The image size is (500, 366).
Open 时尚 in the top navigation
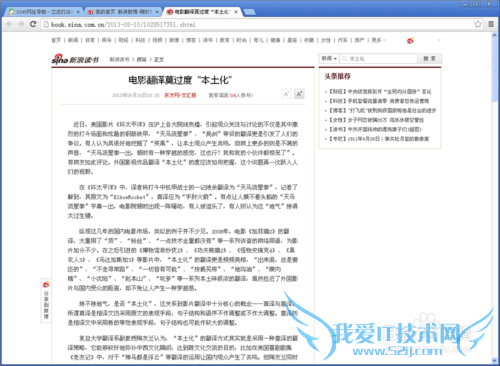point(242,40)
